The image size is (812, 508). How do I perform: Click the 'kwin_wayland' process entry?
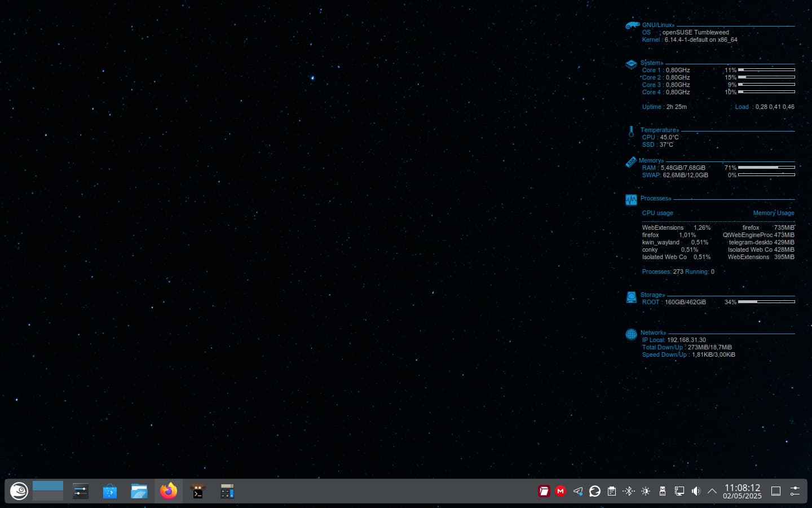pyautogui.click(x=660, y=242)
